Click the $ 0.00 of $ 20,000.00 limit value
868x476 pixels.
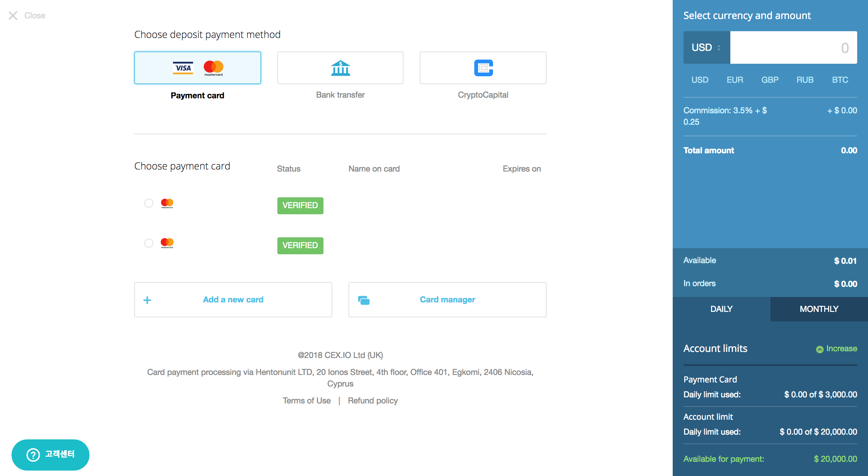818,432
